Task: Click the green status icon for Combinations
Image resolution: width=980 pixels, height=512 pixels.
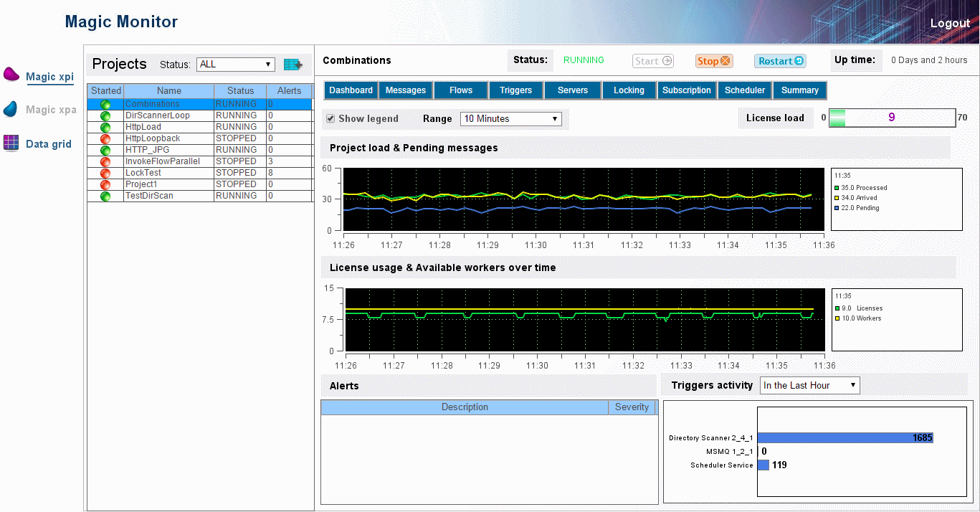Action: [105, 104]
